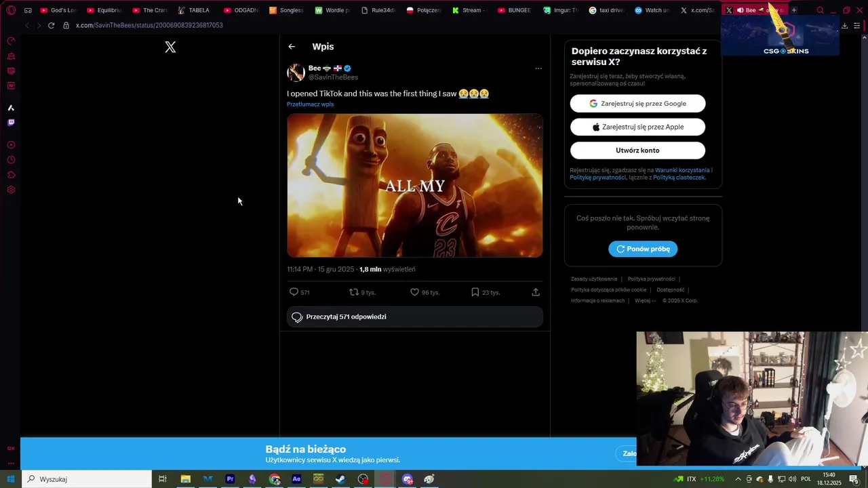The width and height of the screenshot is (868, 488).
Task: Open a new tab with the plus button
Action: tap(794, 10)
